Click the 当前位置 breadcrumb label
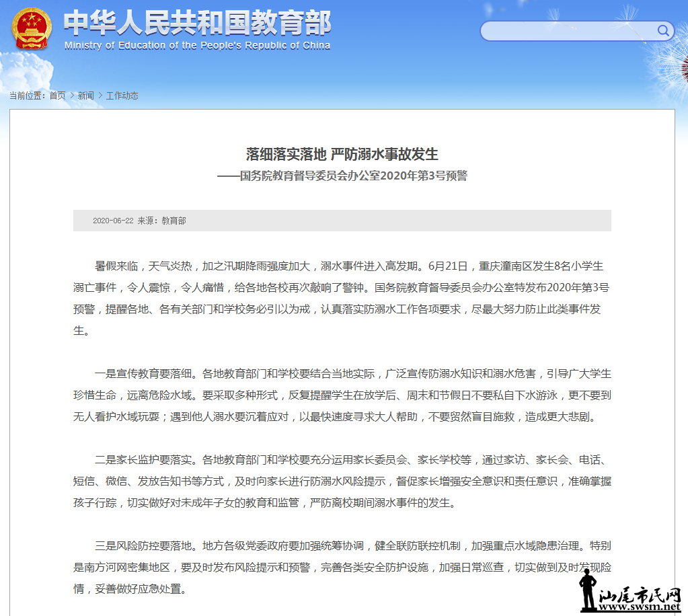The image size is (688, 616). [x=27, y=95]
